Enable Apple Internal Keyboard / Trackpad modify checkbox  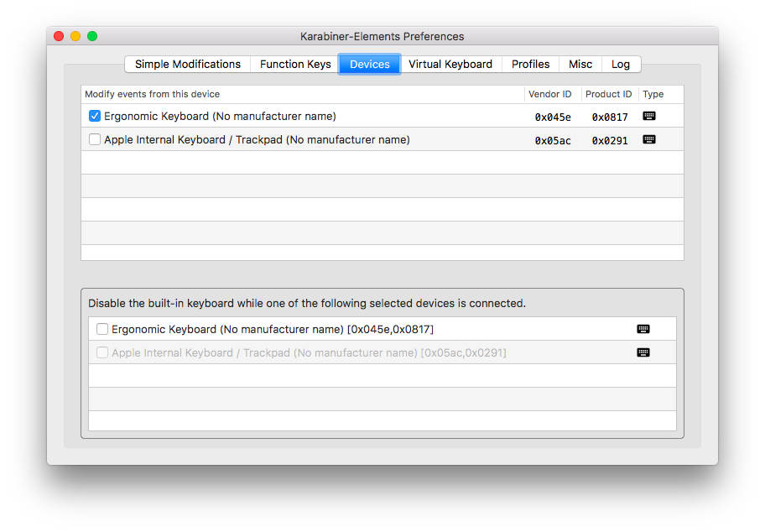(x=95, y=139)
